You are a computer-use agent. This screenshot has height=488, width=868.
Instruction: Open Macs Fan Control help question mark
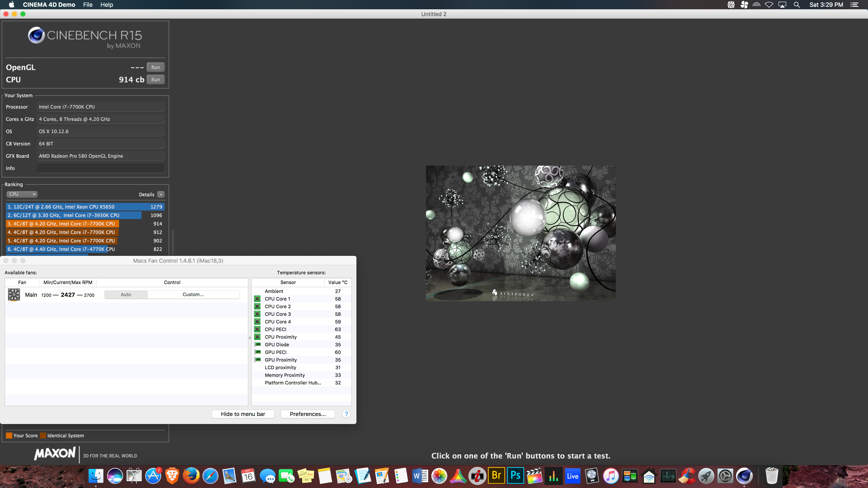(x=346, y=414)
